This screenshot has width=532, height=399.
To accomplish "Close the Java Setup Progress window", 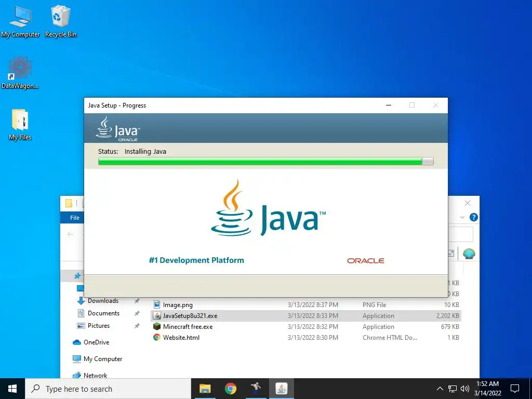I will (436, 105).
